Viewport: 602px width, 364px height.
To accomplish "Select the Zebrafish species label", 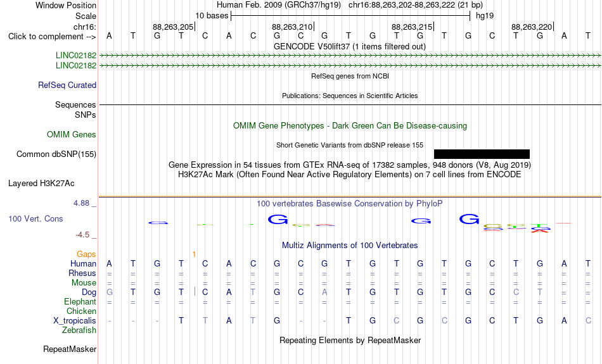I will [x=79, y=330].
